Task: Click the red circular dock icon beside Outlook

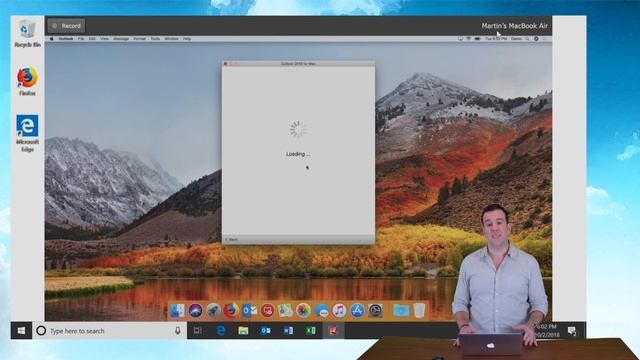Action: (267, 311)
